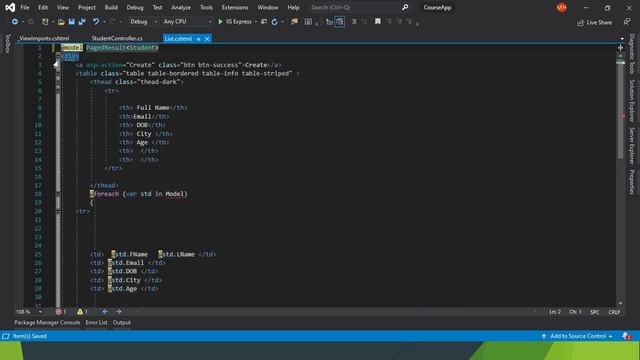The image size is (640, 360).
Task: Click the find in files toolbar icon
Action: 294,22
